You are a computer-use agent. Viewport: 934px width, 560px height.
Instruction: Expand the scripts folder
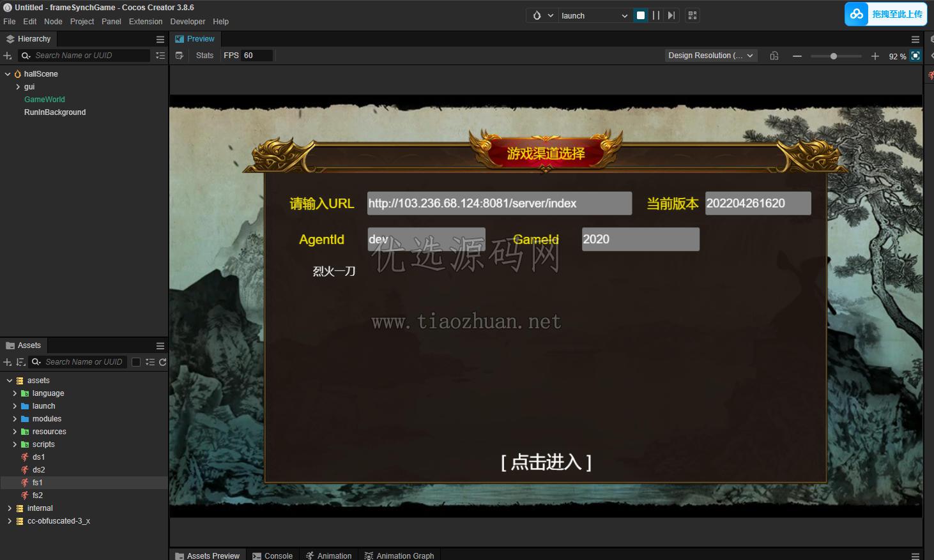pos(15,444)
